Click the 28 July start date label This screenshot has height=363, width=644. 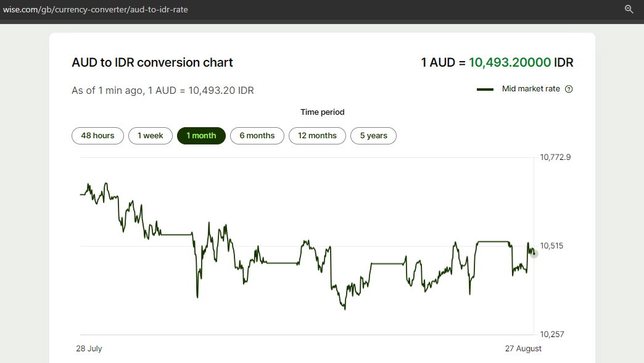click(x=89, y=349)
